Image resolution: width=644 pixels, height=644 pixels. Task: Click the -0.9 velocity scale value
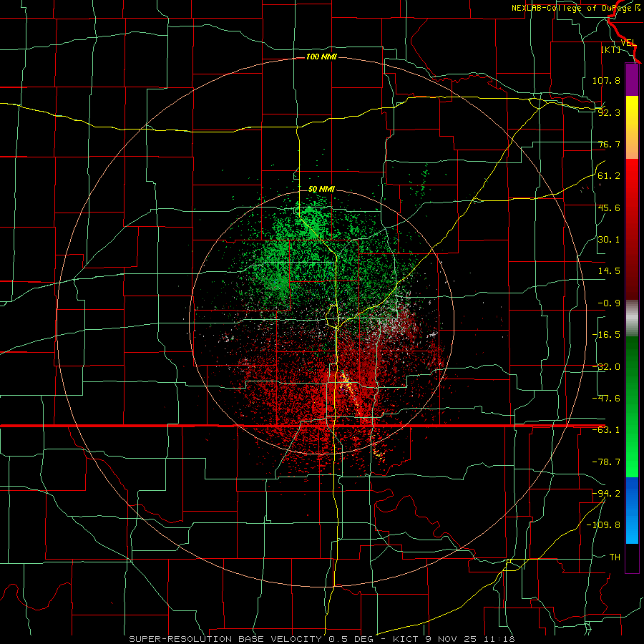tap(609, 303)
